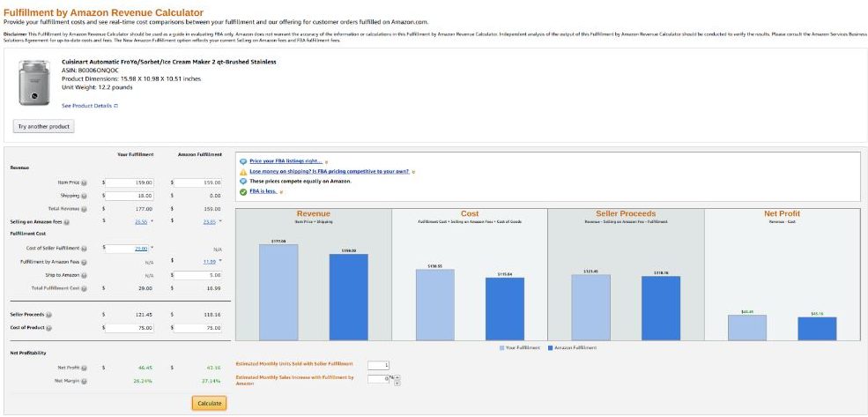Click the Cuisinart ice cream maker product thumbnail
This screenshot has height=417, width=868.
[x=34, y=83]
